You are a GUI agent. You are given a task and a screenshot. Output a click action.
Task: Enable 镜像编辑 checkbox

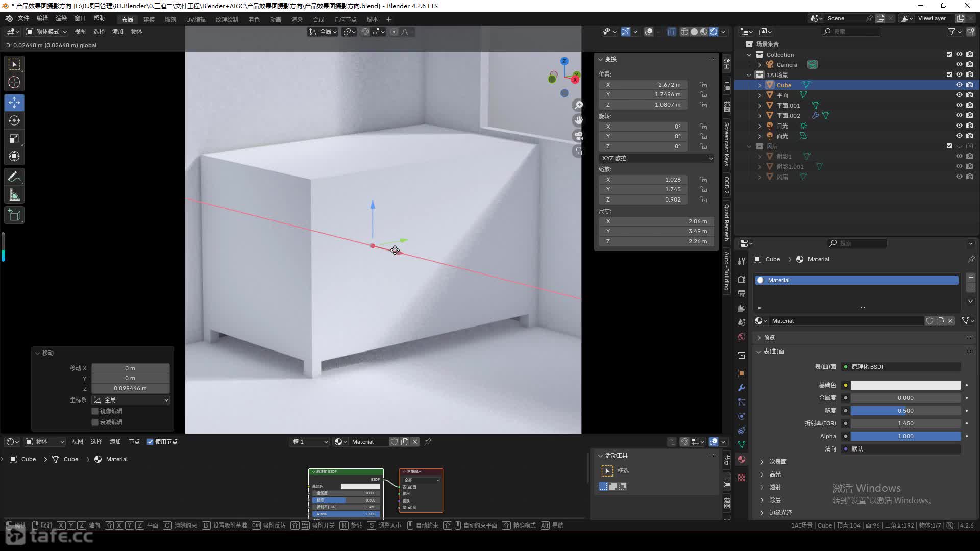(x=95, y=411)
